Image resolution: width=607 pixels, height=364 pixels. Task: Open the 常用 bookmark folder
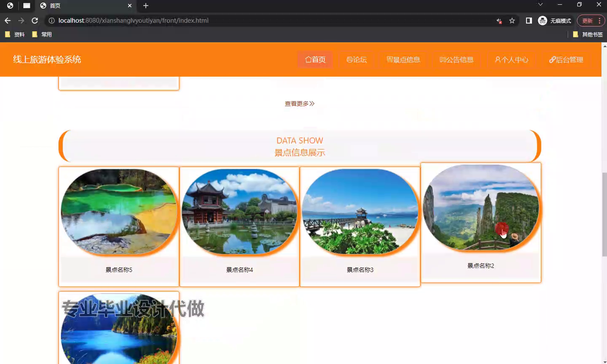pyautogui.click(x=42, y=35)
